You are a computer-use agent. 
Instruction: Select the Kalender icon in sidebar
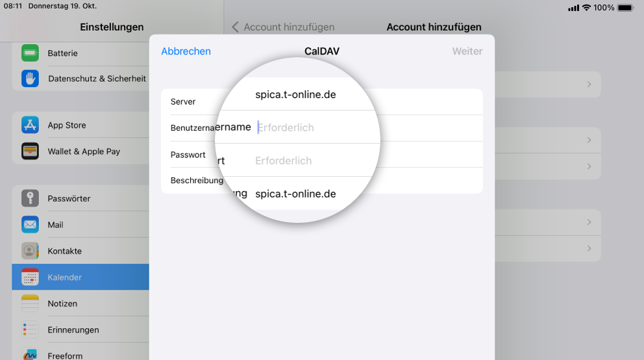pos(30,277)
